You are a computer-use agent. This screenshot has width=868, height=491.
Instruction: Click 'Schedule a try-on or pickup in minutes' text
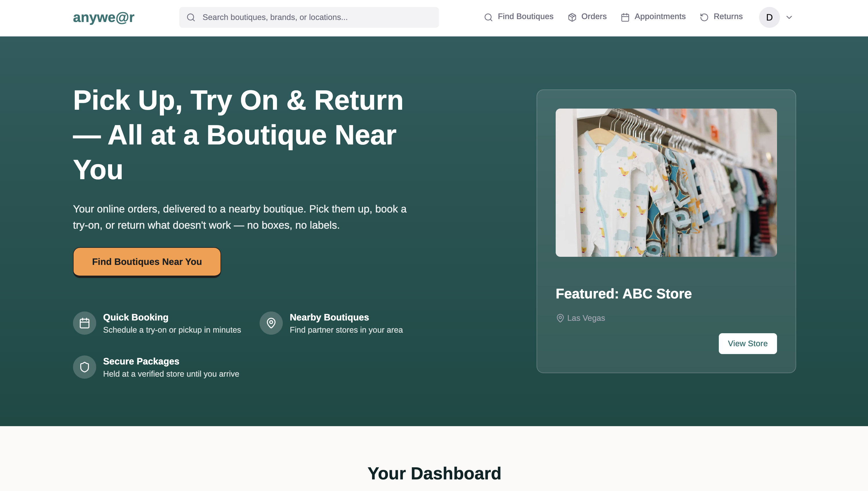(x=172, y=330)
